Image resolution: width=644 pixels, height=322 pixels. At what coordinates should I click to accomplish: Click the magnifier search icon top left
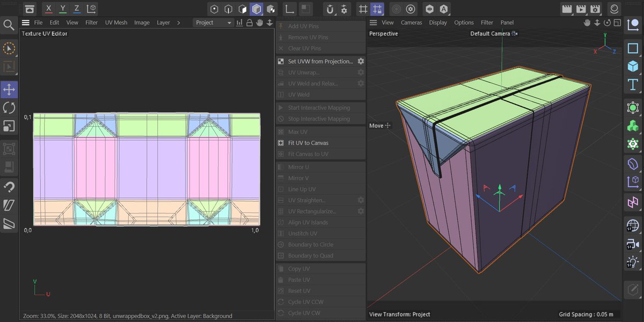pyautogui.click(x=9, y=25)
